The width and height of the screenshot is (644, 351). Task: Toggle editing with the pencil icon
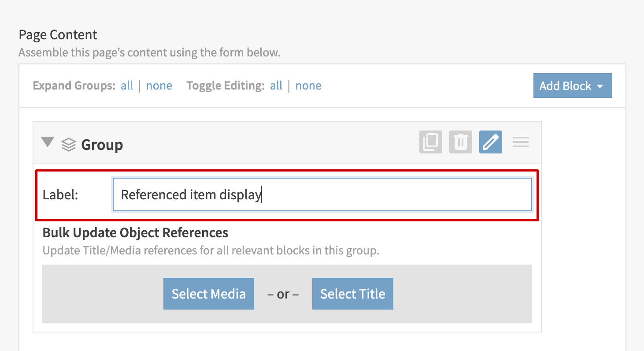click(490, 142)
